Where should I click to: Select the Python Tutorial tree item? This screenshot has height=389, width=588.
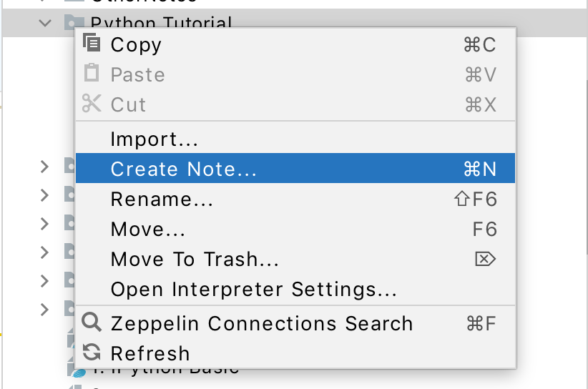coord(161,23)
